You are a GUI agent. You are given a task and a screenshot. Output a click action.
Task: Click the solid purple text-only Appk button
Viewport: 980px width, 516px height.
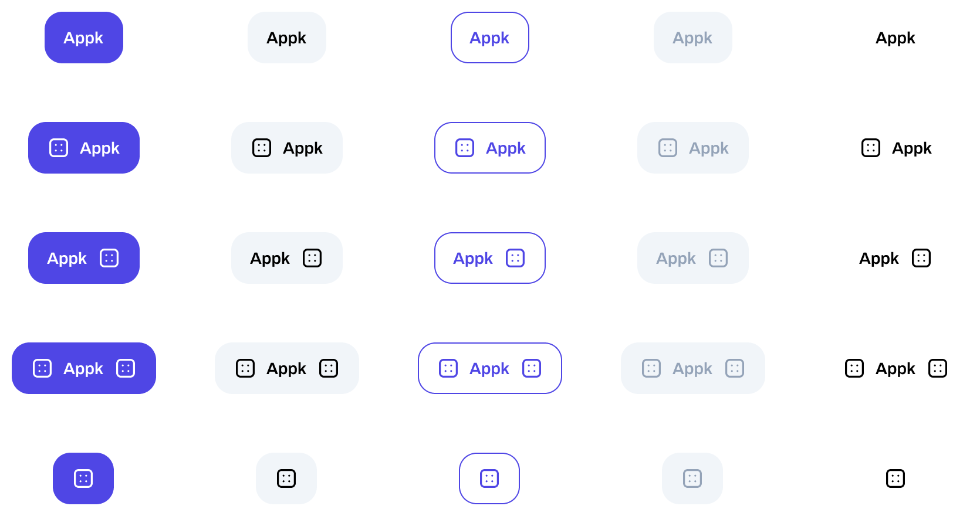tap(84, 38)
